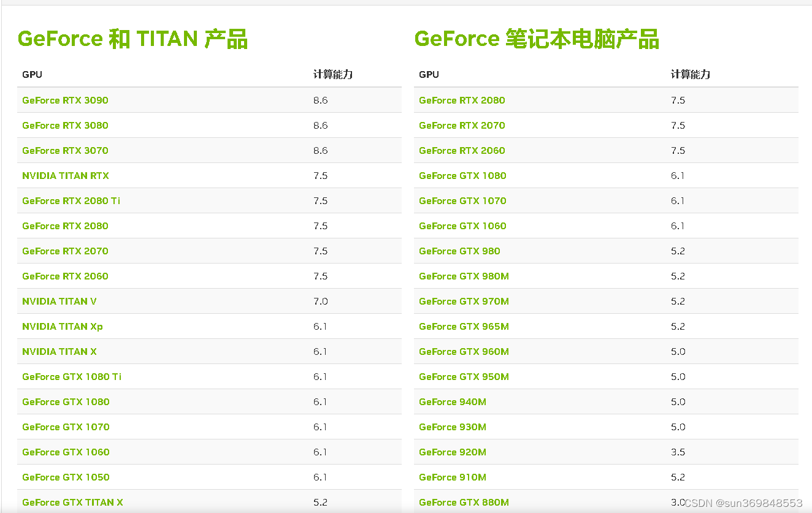Select the 8.6 value in the RTX 3090 row
Screen dimensions: 812x513
pyautogui.click(x=320, y=100)
